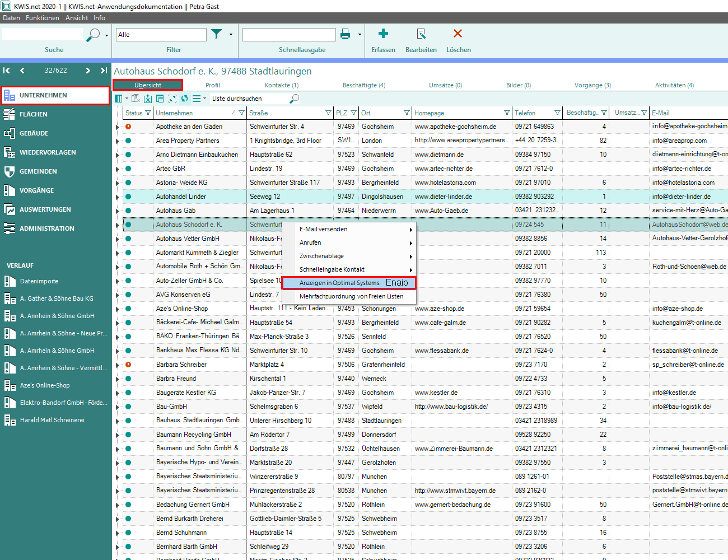Image resolution: width=728 pixels, height=560 pixels.
Task: Open GEMEINDEN in the left sidebar
Action: (38, 171)
